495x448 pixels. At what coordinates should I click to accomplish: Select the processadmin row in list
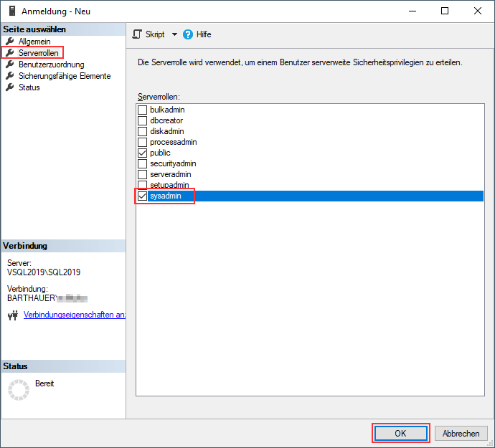pos(173,142)
